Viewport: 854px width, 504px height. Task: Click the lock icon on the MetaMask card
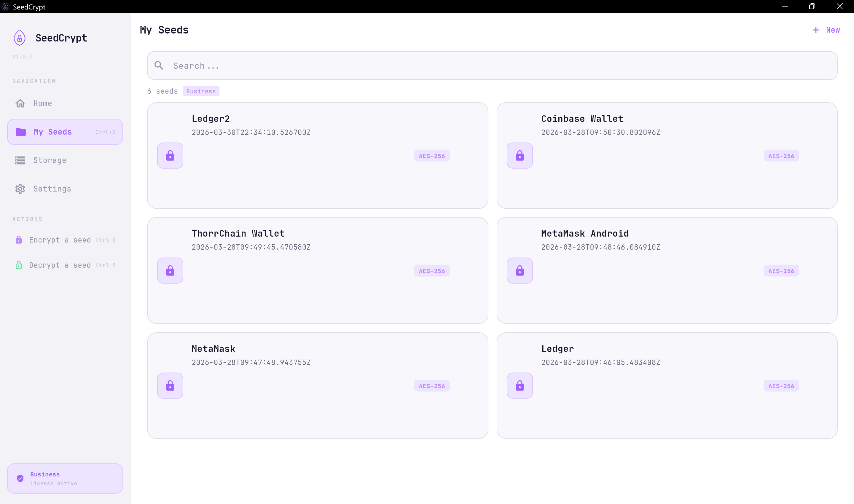click(170, 385)
